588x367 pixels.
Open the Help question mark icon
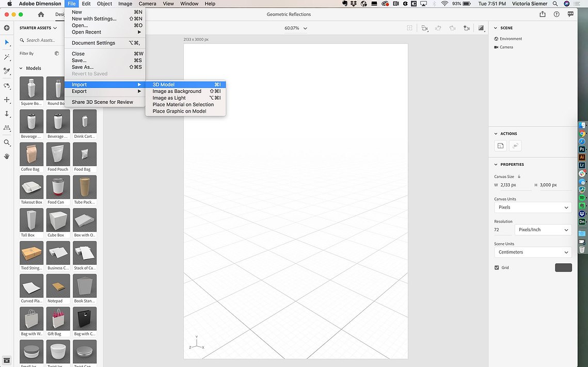(557, 14)
